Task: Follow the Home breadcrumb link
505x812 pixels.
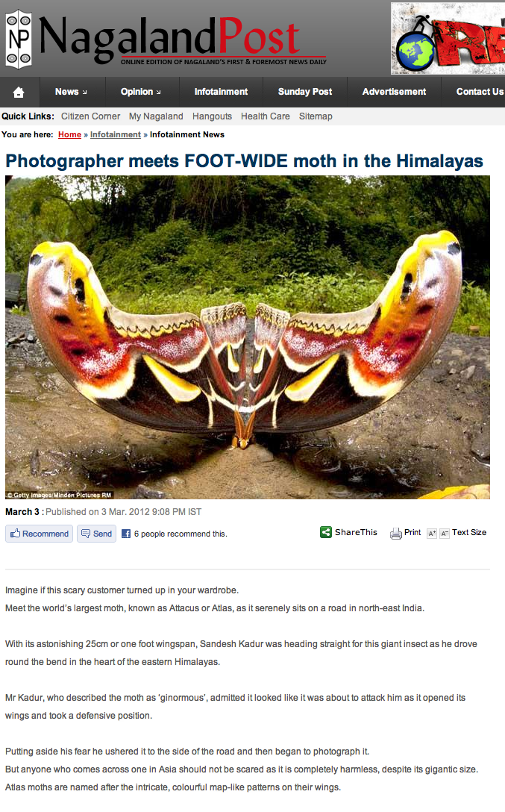Action: [x=69, y=134]
